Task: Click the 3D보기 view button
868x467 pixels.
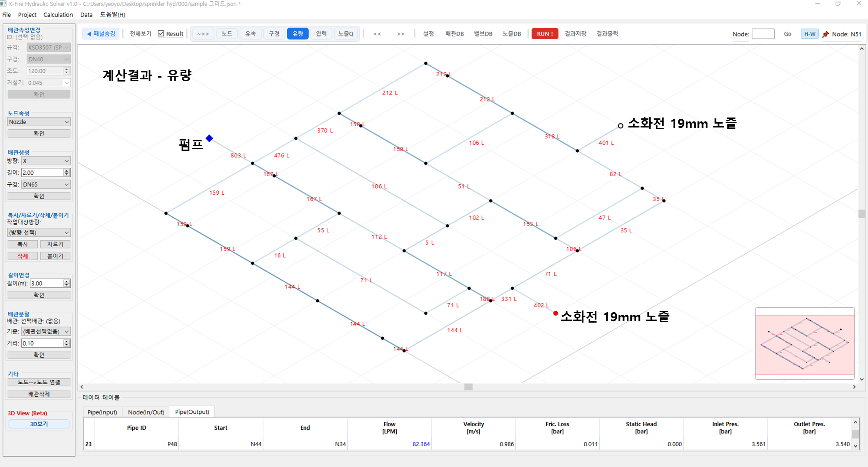Action: point(39,424)
